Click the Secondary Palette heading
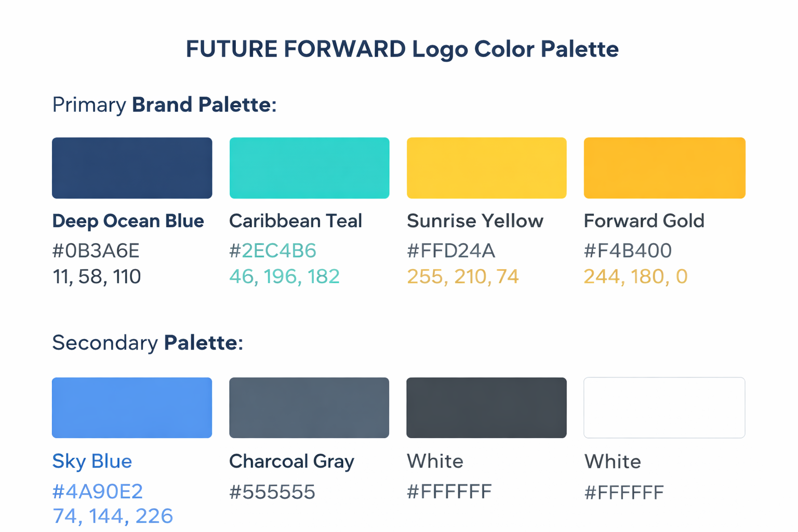 pyautogui.click(x=148, y=343)
